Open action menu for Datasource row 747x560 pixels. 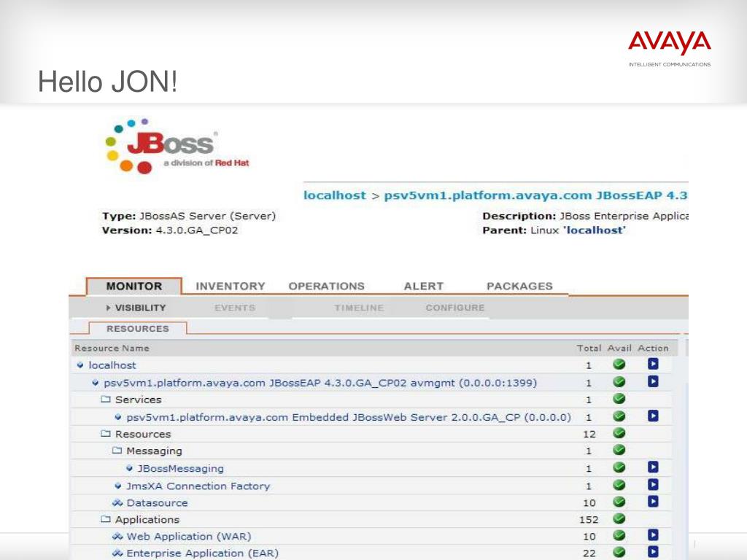coord(653,502)
